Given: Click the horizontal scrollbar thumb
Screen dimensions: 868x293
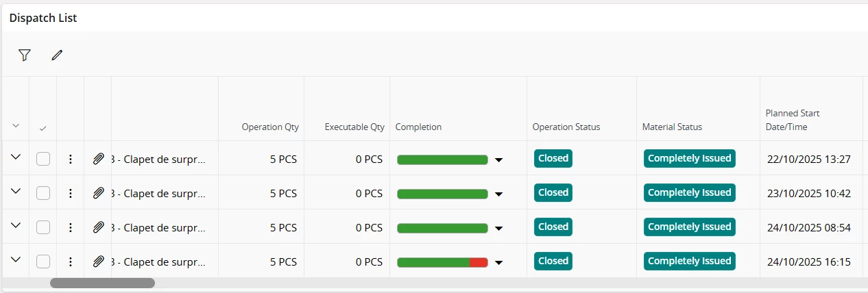Looking at the screenshot, I should tap(103, 283).
